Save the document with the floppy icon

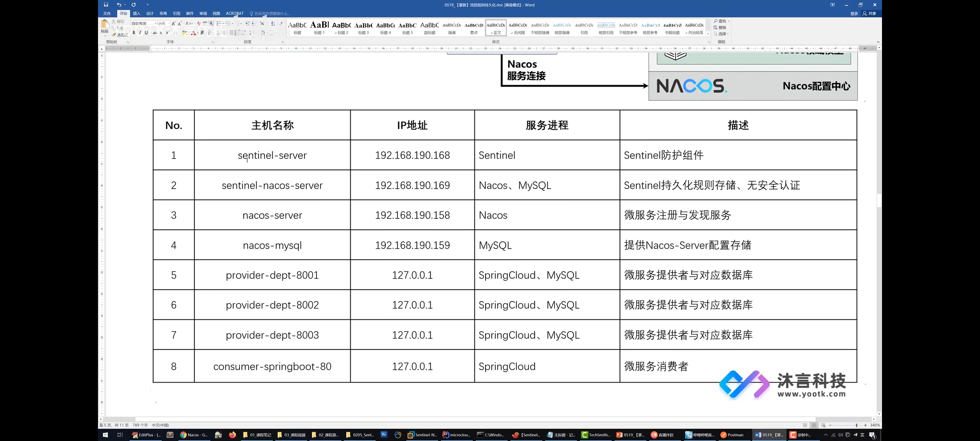coord(106,5)
